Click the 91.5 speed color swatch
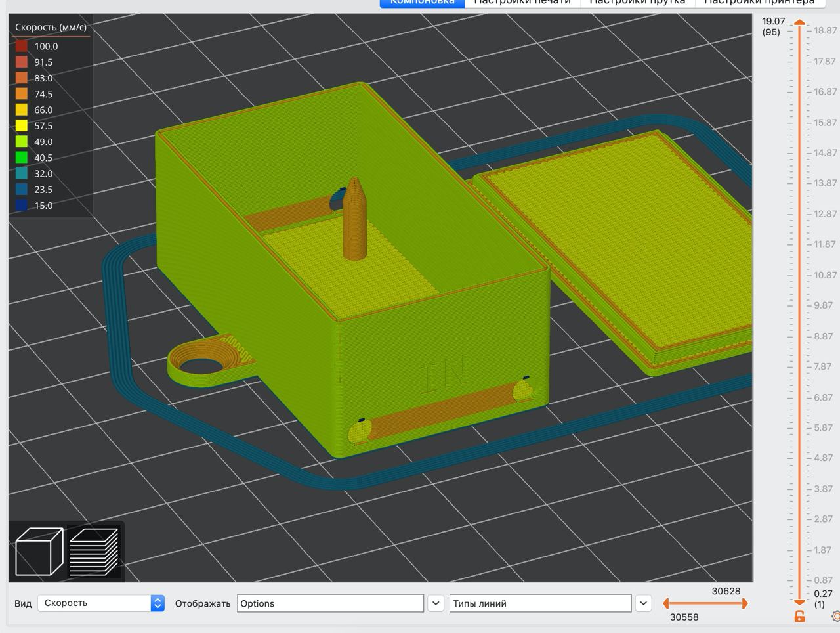 [22, 62]
